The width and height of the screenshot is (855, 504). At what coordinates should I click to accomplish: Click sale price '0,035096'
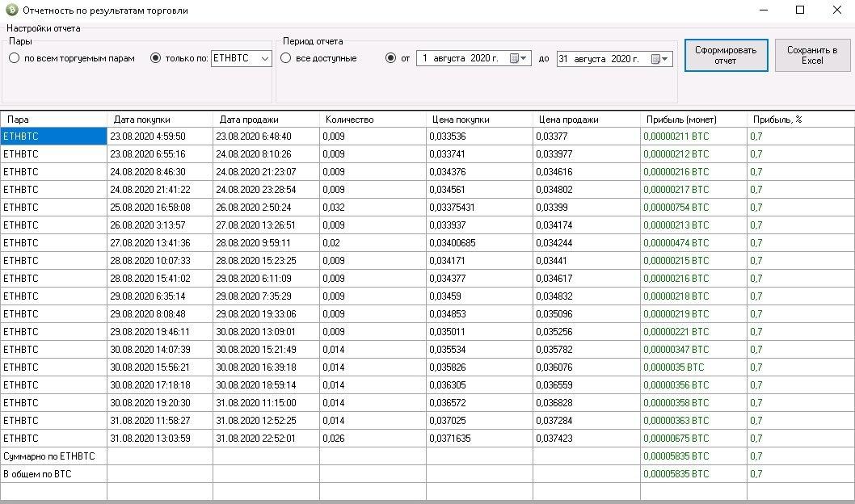pyautogui.click(x=587, y=314)
